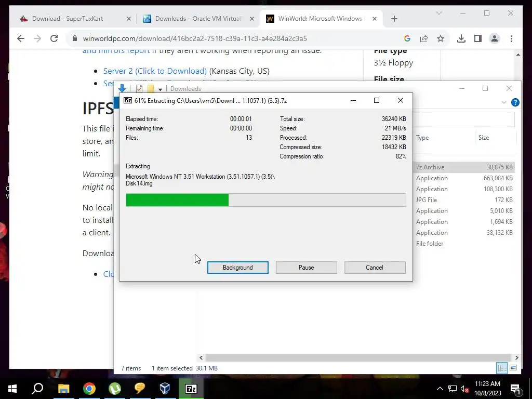Open Chrome three-dot menu
This screenshot has width=532, height=399.
[511, 38]
